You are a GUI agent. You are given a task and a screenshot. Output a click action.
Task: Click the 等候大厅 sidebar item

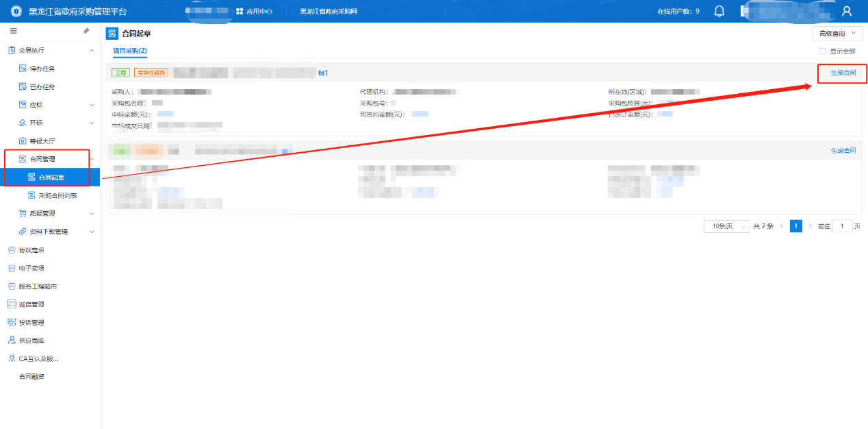coord(42,140)
